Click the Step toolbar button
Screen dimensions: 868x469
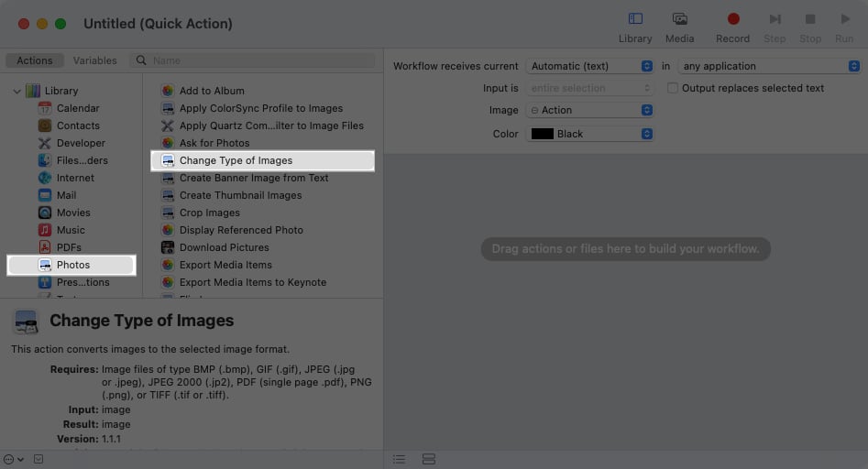pos(775,27)
